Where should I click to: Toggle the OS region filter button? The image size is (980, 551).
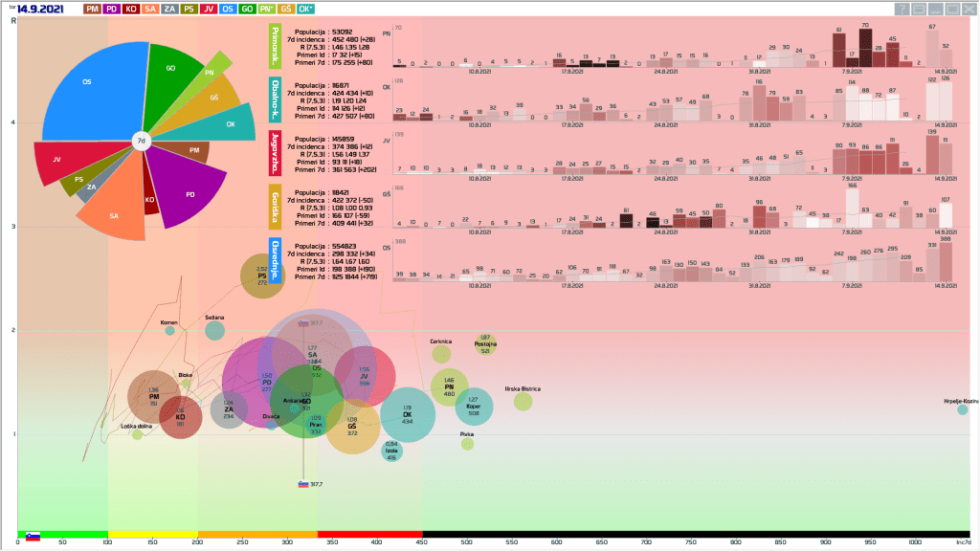[x=227, y=9]
